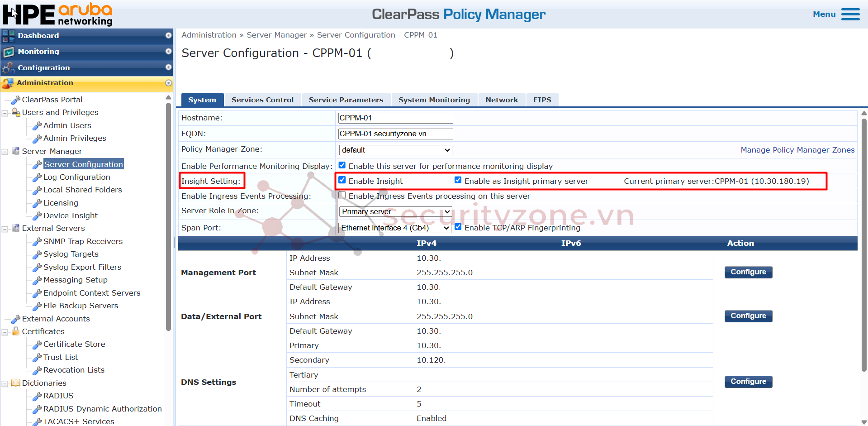This screenshot has width=868, height=426.
Task: Select Server Configuration tree item
Action: [83, 164]
